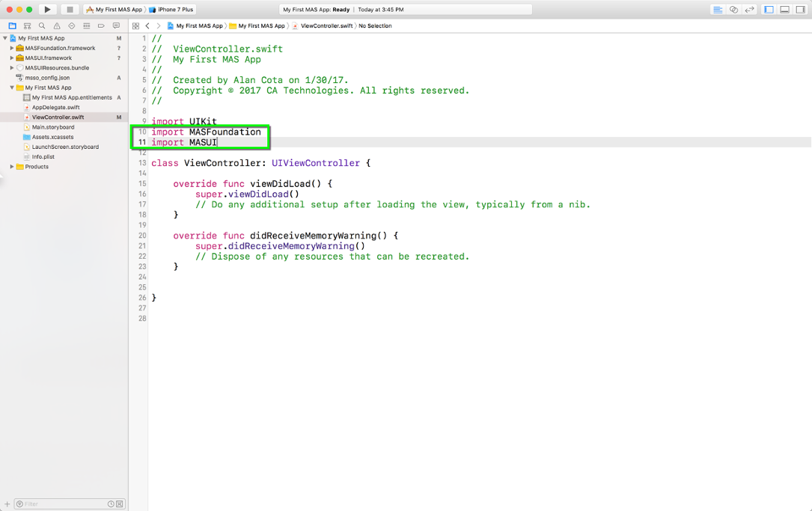This screenshot has width=812, height=511.
Task: Expand MASUIResources.bundle
Action: [12, 68]
